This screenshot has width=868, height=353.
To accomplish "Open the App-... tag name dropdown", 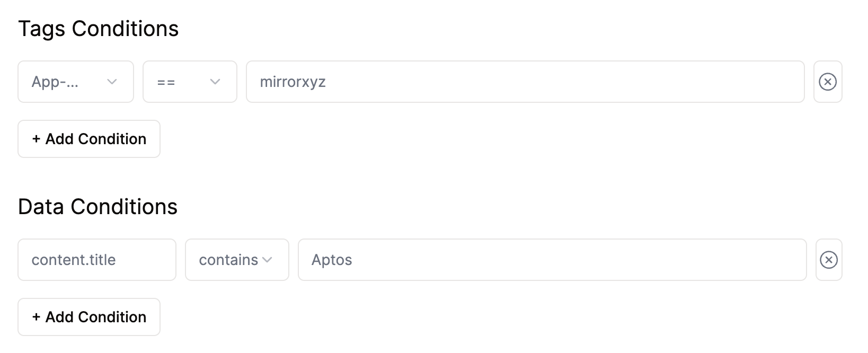I will click(x=76, y=82).
